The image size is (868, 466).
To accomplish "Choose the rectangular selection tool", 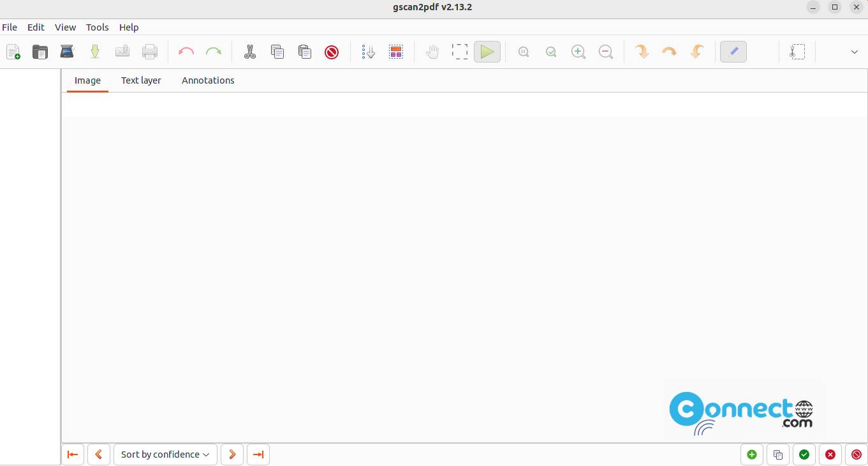I will pos(460,52).
